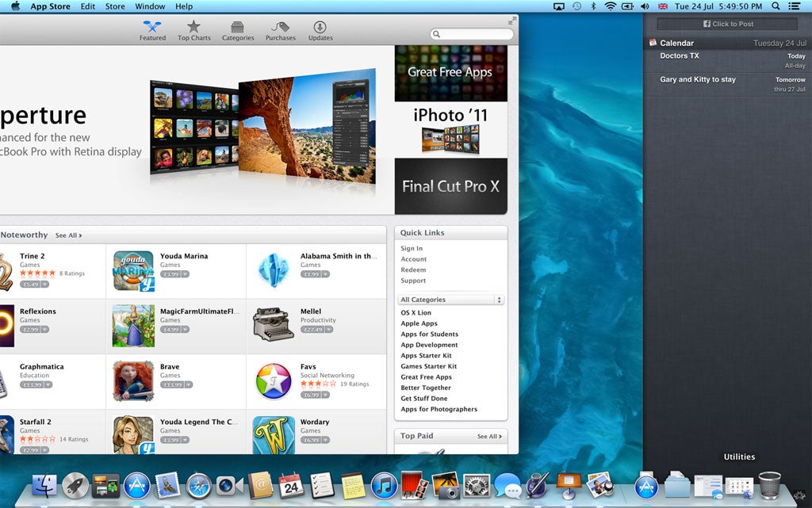Open the Window menu

click(150, 6)
